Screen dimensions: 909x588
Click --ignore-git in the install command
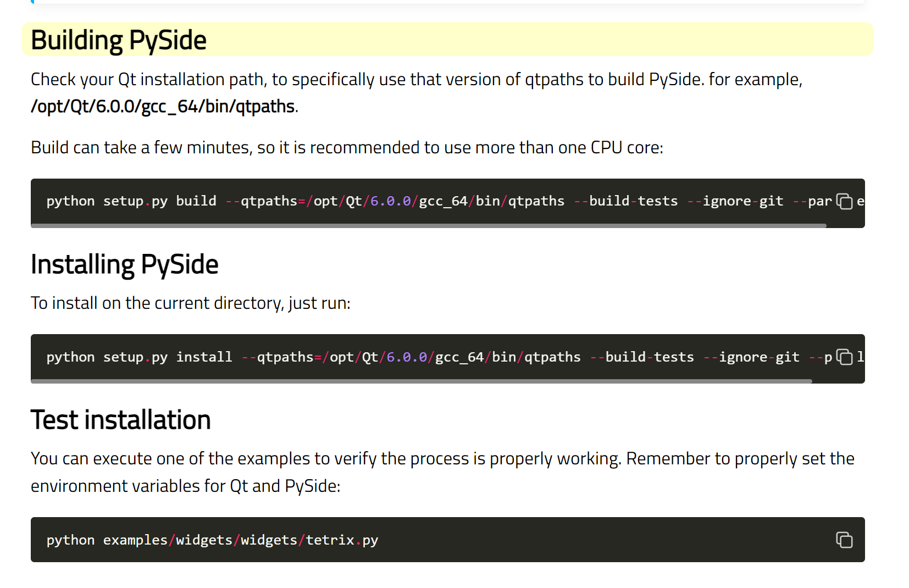[752, 357]
